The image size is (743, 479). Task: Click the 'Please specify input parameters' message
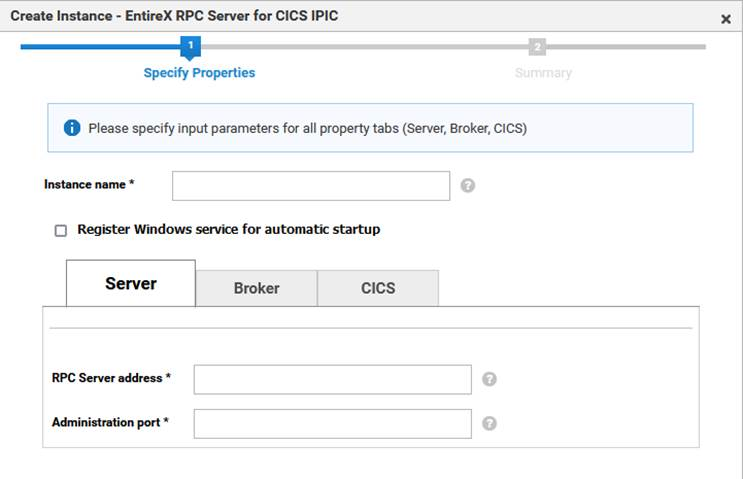point(308,128)
